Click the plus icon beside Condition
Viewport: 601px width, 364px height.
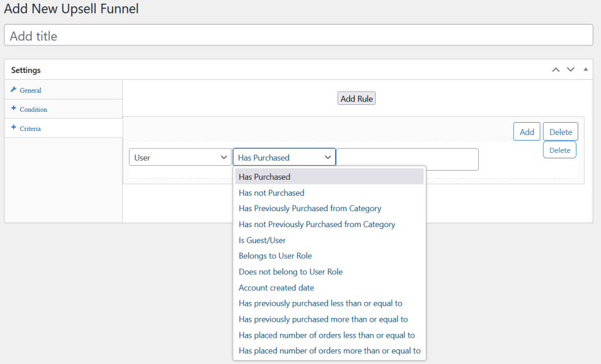tap(14, 109)
